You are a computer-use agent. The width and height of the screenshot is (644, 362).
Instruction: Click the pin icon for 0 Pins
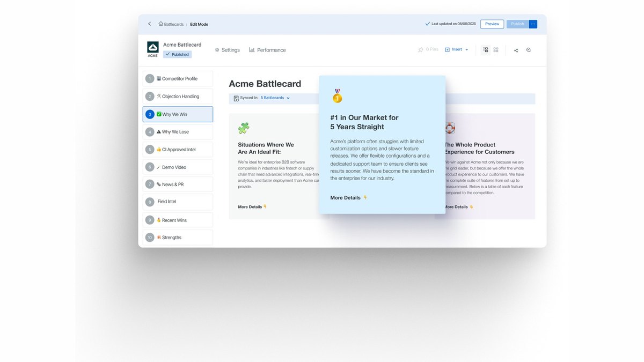tap(421, 50)
